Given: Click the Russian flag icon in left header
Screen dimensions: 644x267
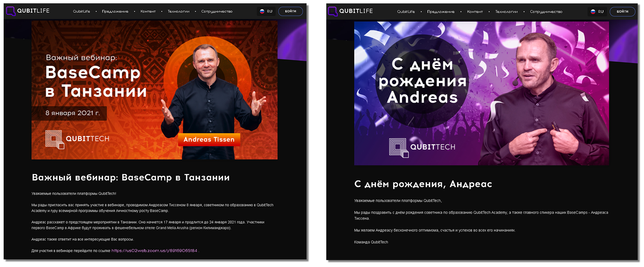Looking at the screenshot, I should click(x=262, y=11).
